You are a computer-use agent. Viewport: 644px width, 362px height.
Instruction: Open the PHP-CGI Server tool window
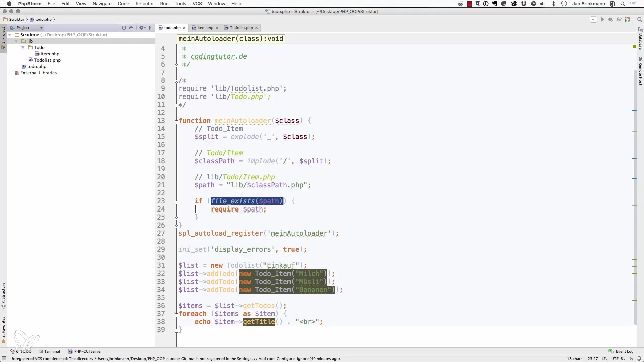tap(85, 351)
